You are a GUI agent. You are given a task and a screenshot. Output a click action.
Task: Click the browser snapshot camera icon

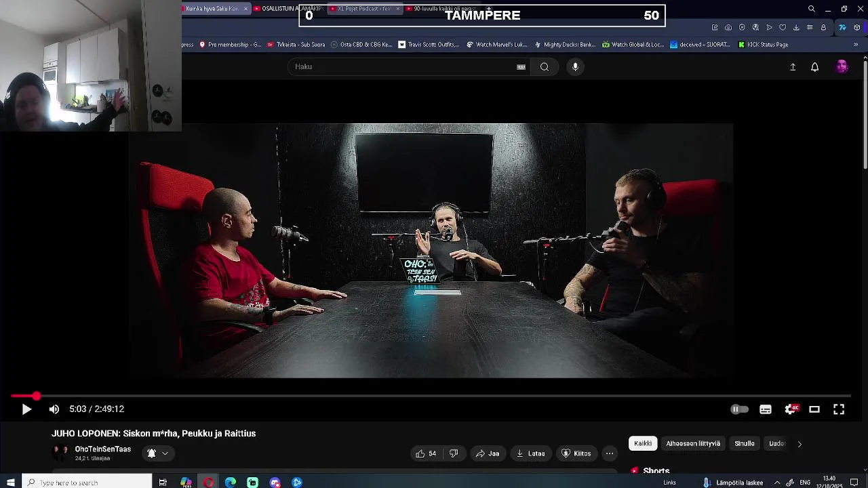(728, 28)
